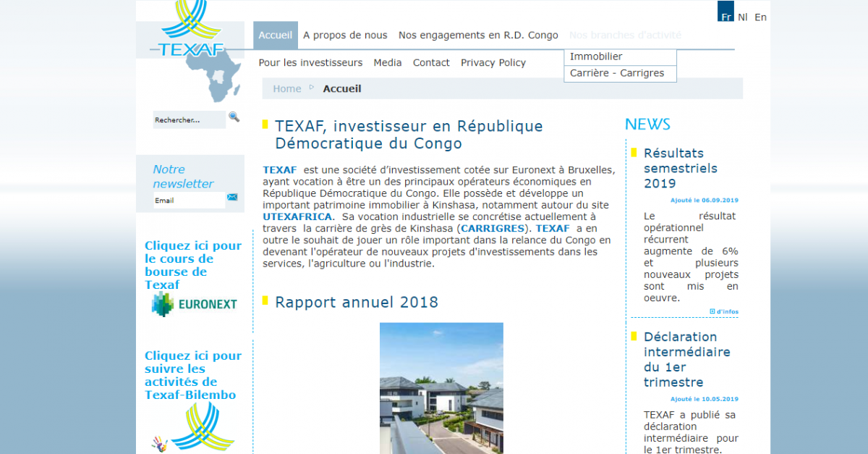Open the A propos de nous menu
This screenshot has width=868, height=454.
point(345,35)
